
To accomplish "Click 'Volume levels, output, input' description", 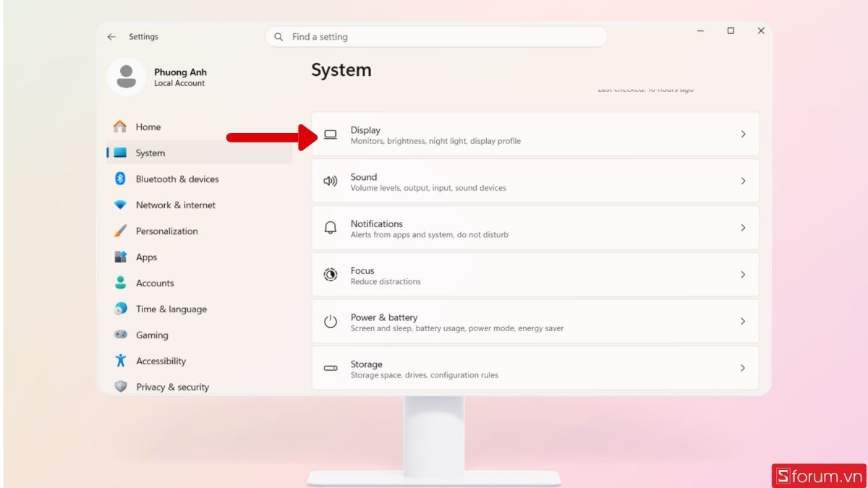I will coord(428,188).
